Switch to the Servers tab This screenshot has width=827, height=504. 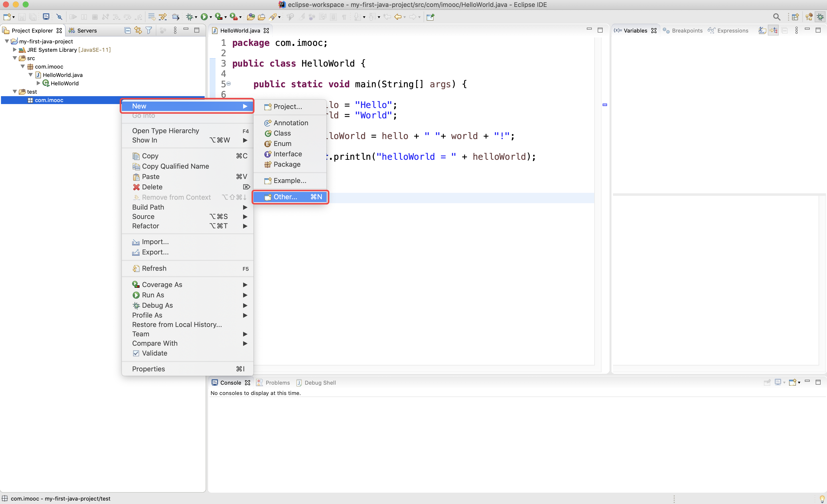pos(83,31)
